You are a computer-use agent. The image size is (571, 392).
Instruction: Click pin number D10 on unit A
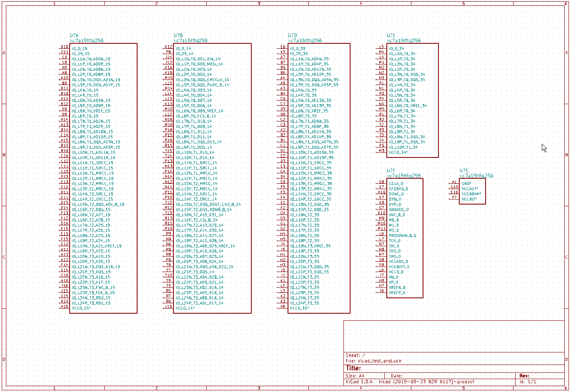pos(65,47)
